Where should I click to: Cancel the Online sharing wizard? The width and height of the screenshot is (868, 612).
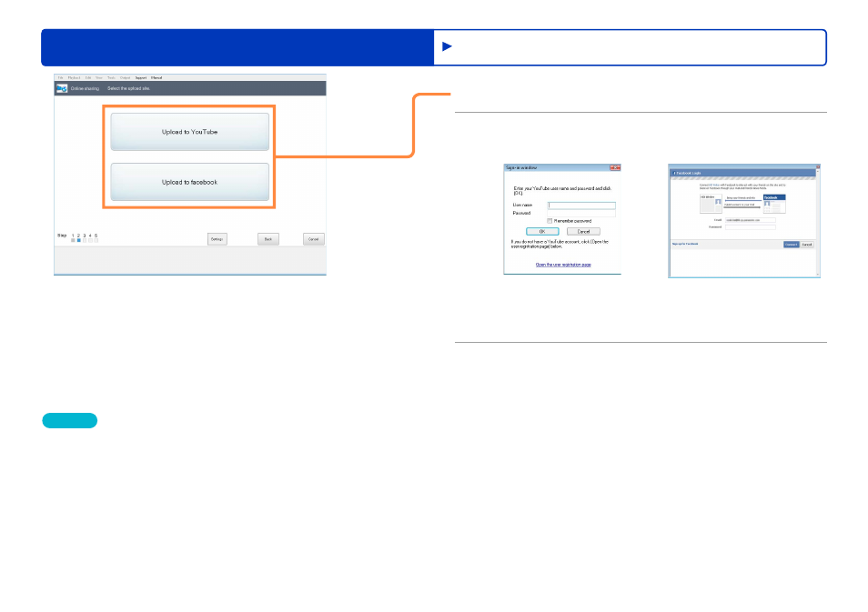pyautogui.click(x=313, y=239)
